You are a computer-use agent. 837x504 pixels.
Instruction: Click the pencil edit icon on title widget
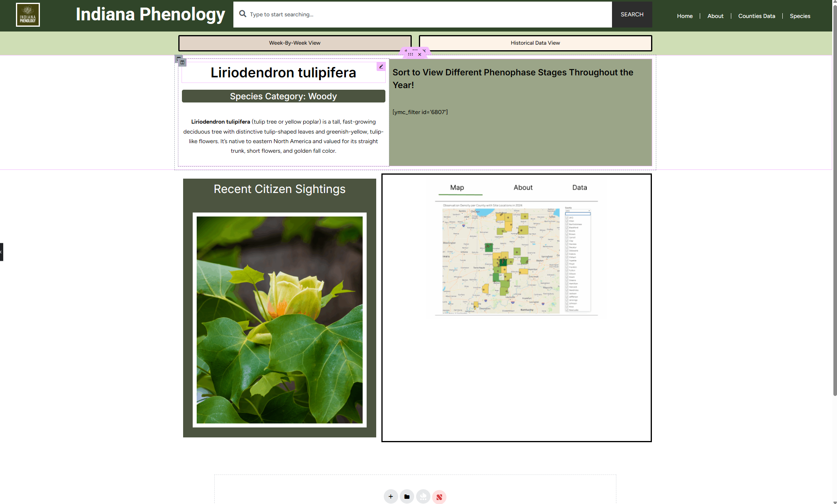click(x=381, y=67)
